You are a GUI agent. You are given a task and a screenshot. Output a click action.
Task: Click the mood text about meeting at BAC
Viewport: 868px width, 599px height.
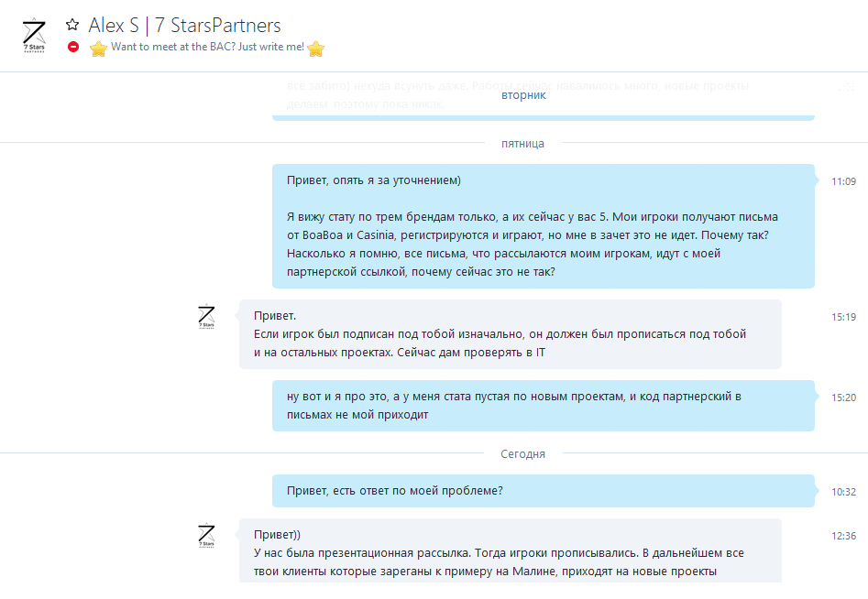pyautogui.click(x=207, y=47)
